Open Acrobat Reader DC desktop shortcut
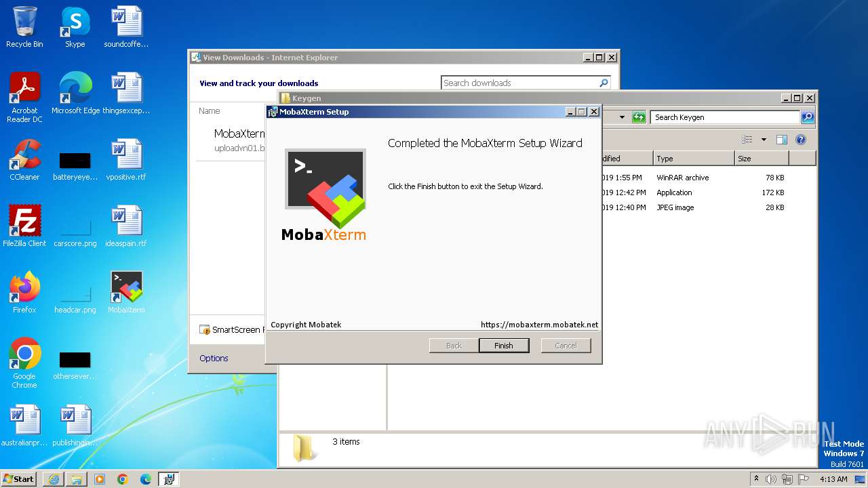 point(24,97)
